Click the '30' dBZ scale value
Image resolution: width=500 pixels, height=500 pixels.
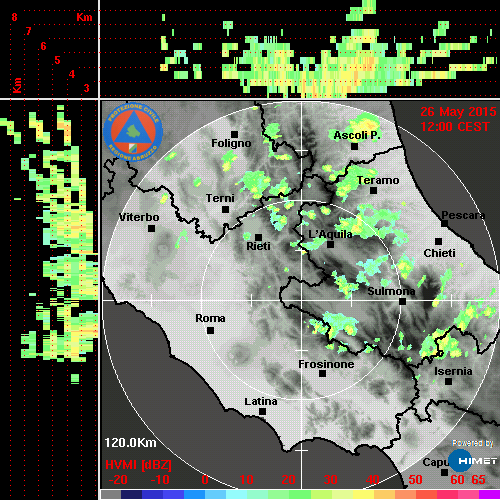[x=330, y=480]
